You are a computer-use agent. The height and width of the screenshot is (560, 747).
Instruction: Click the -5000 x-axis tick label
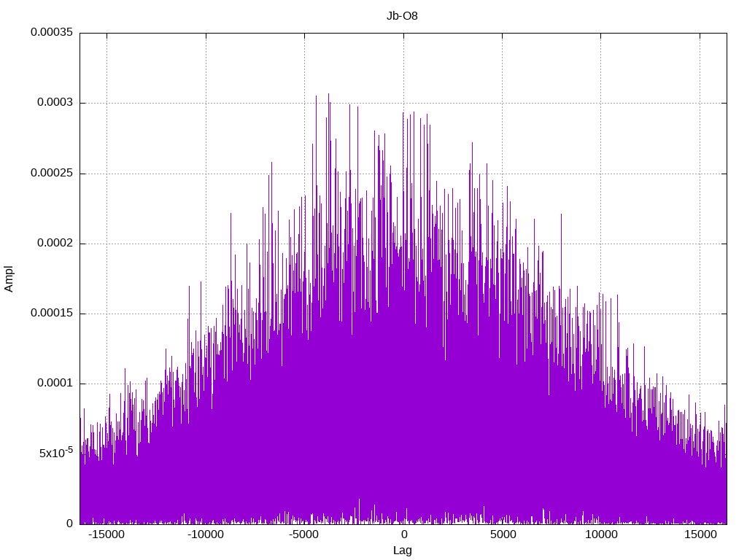(x=304, y=534)
